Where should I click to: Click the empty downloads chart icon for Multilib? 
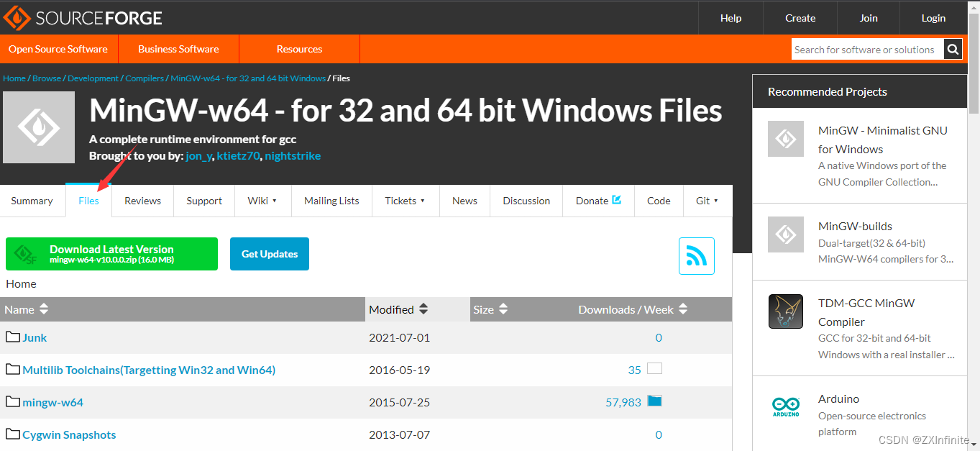(654, 369)
